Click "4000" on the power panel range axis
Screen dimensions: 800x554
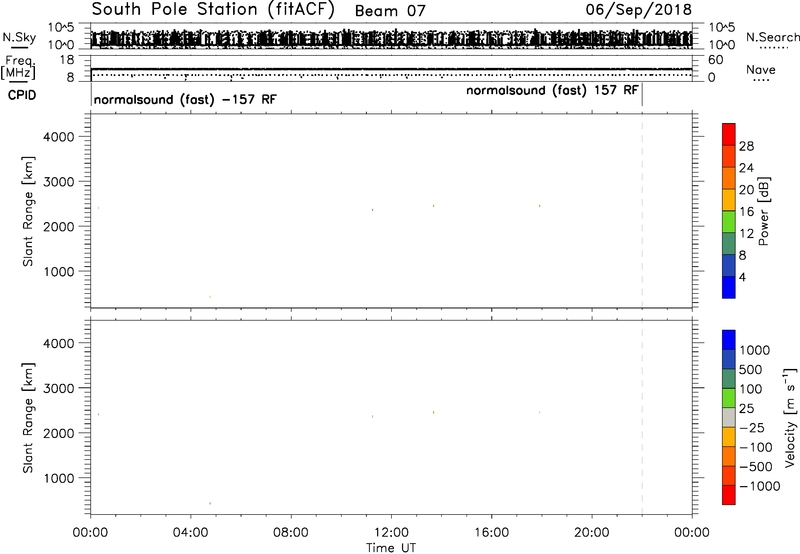pyautogui.click(x=58, y=137)
